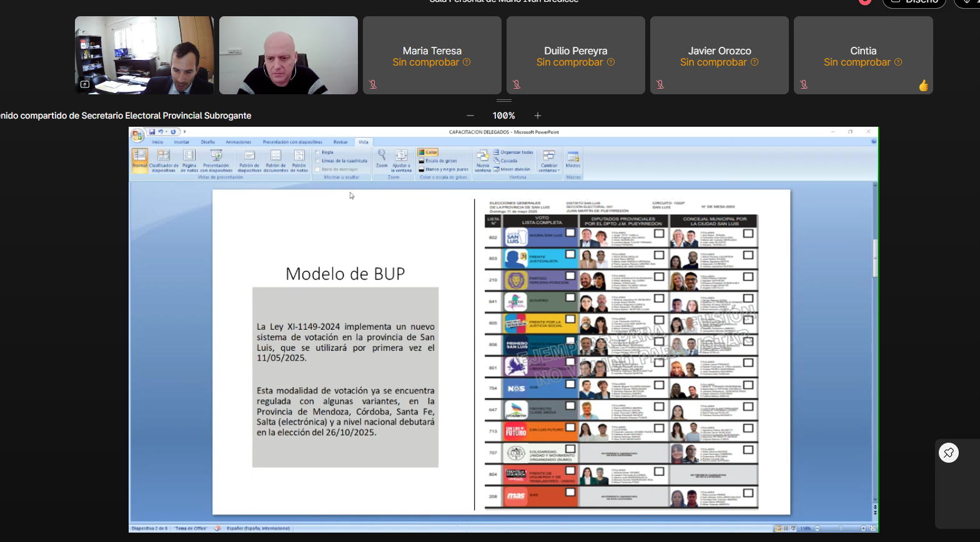Click Maria Teresa's Sin comprobar info icon
The width and height of the screenshot is (980, 542).
click(467, 62)
